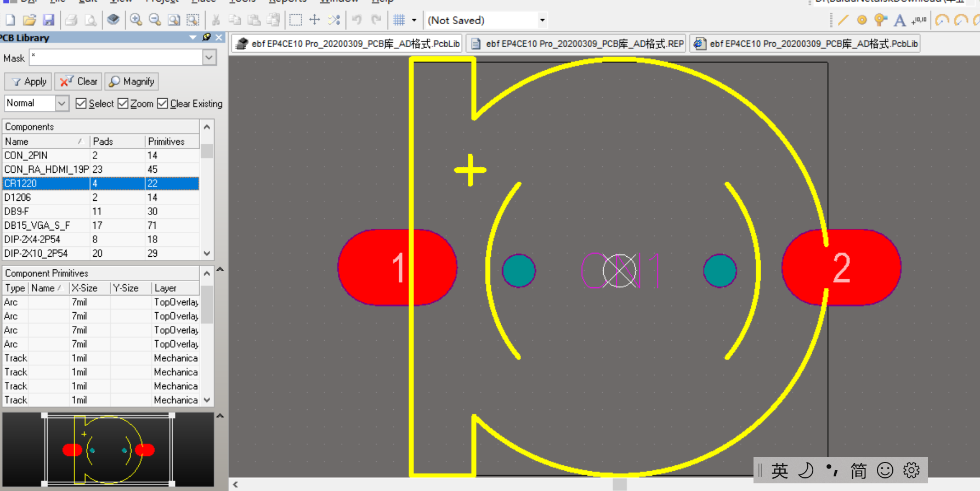Open the device view chip icon
Viewport: 980px width, 491px height.
(113, 20)
